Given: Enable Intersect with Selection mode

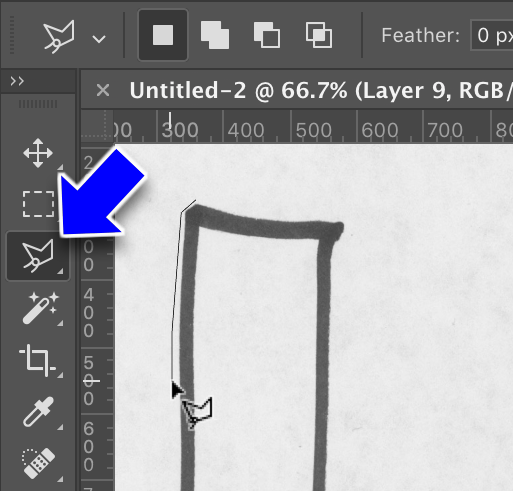Looking at the screenshot, I should [319, 35].
